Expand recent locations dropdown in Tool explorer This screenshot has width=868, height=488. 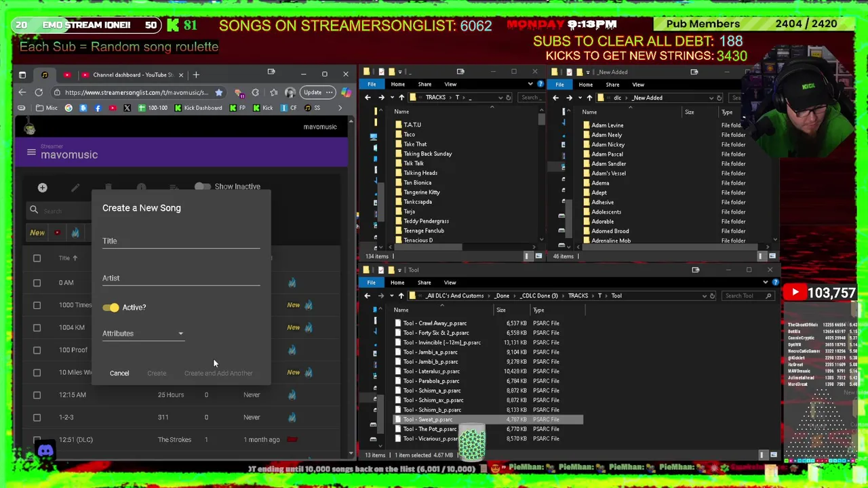(391, 296)
